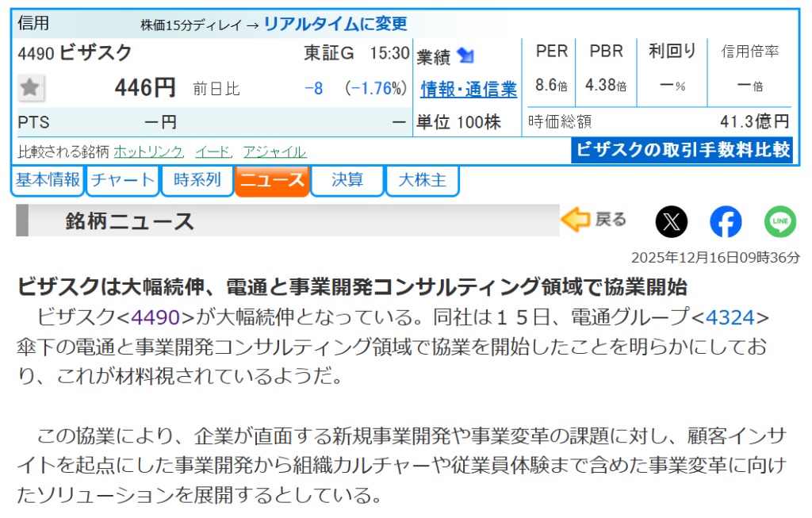This screenshot has height=518, width=812.
Task: Share article on X (Twitter)
Action: pos(672,221)
